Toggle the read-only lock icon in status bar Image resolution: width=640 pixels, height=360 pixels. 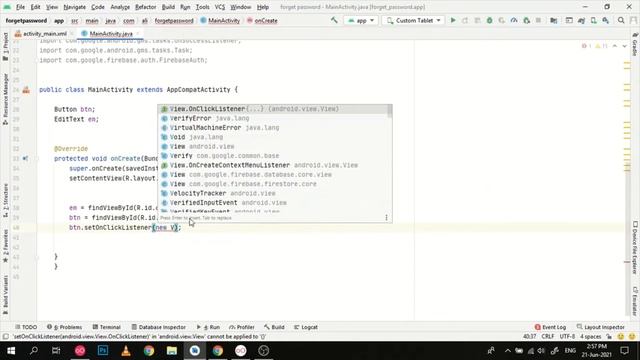609,337
